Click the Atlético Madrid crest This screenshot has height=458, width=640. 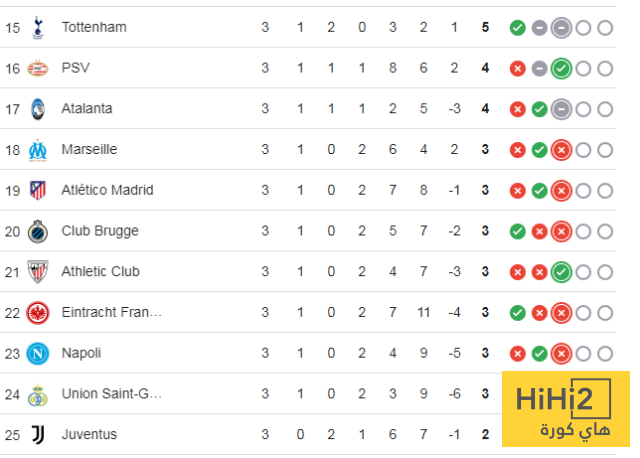[x=39, y=190]
